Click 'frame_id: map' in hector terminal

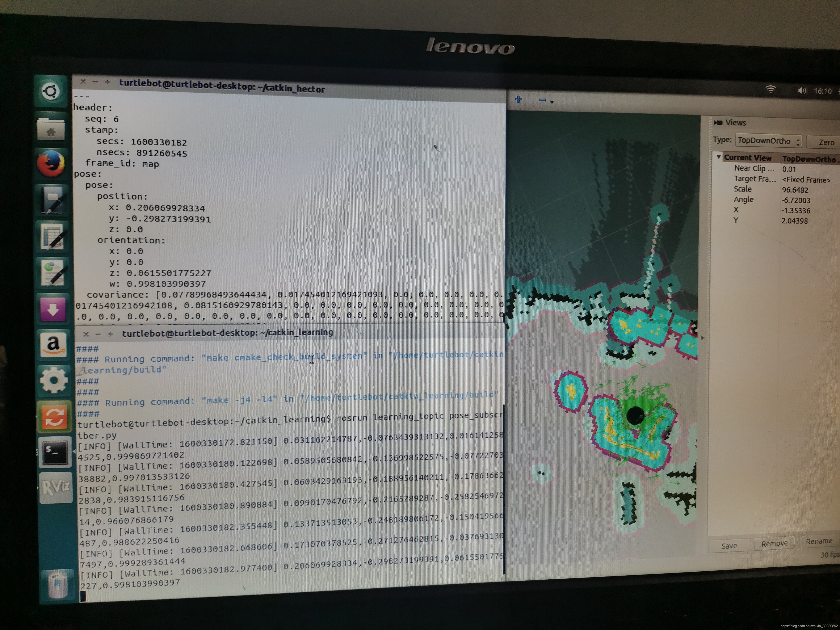[122, 164]
